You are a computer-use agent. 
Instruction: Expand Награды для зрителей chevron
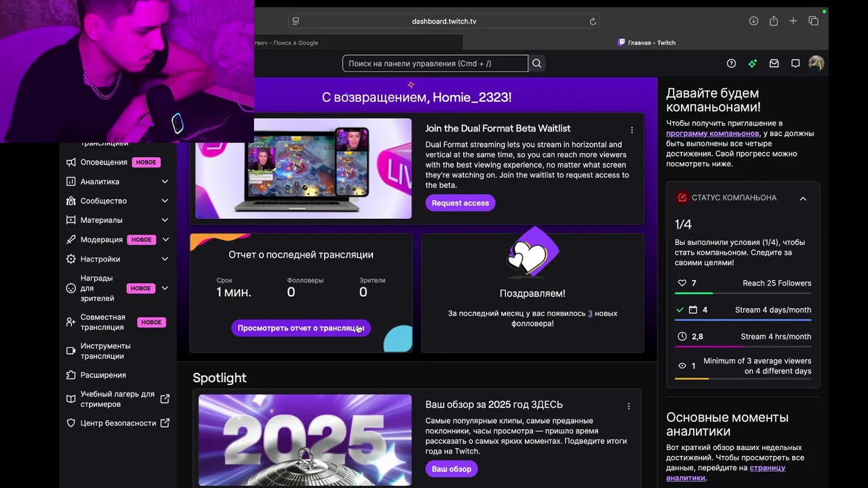(165, 288)
